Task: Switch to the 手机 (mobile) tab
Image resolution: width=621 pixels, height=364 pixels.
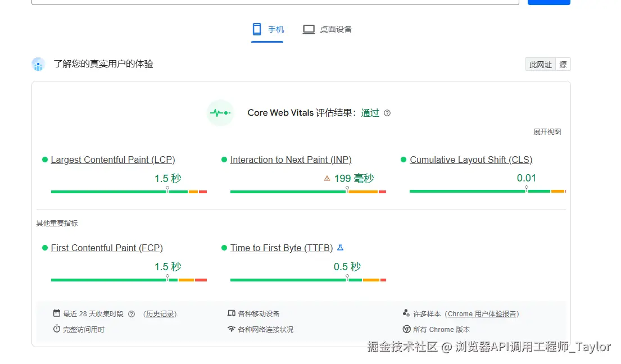Action: click(x=268, y=29)
